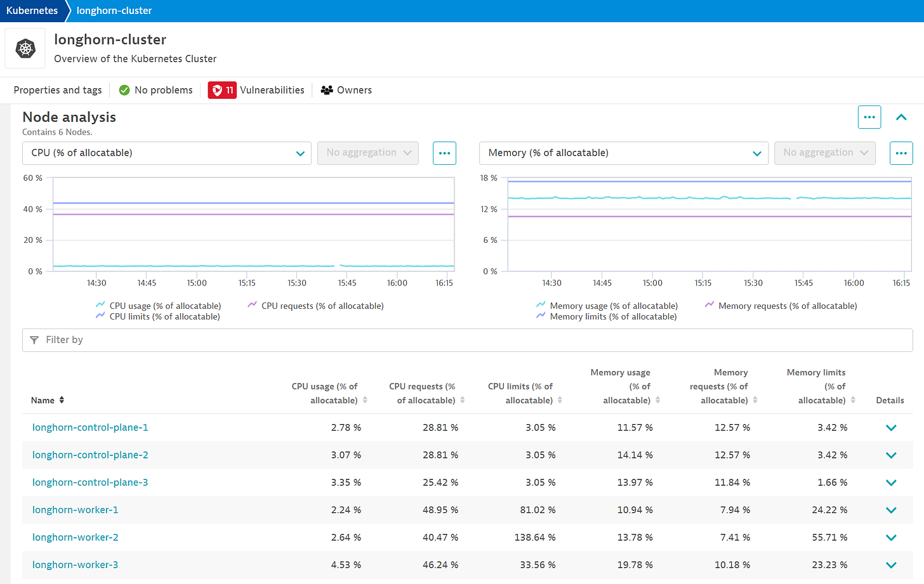
Task: Click the Owners people icon
Action: coord(327,90)
